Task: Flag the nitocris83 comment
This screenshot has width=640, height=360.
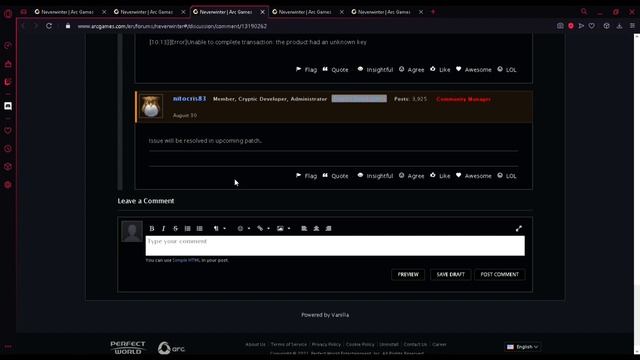Action: (307, 176)
